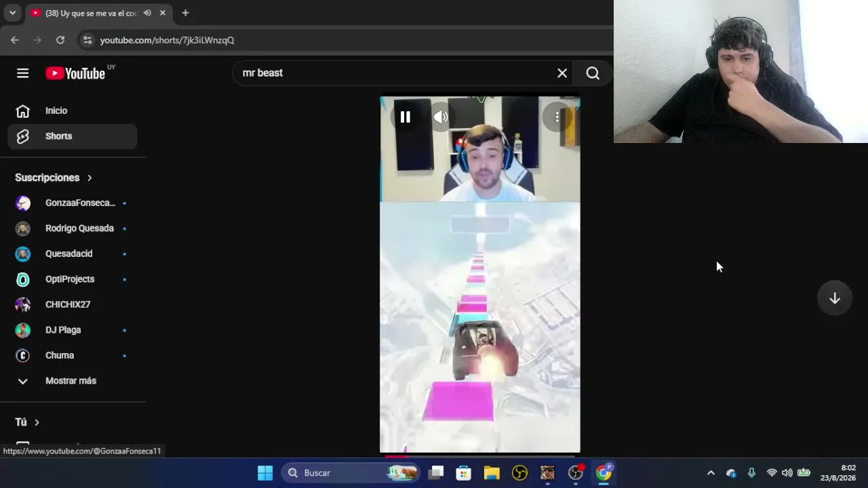Open the sunglasses-face app on the taskbar
Image resolution: width=868 pixels, height=488 pixels.
coord(547,473)
